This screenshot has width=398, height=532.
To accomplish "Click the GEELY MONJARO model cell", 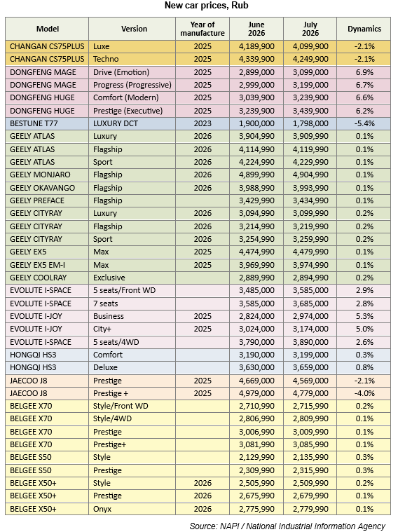I will click(47, 175).
